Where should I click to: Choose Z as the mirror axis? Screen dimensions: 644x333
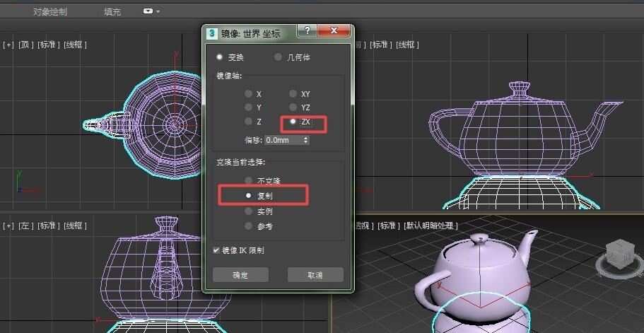[253, 122]
